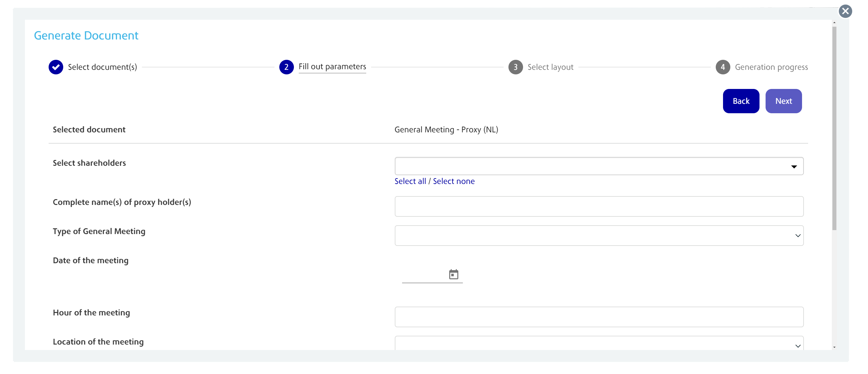Click the Select none link
This screenshot has width=868, height=374.
[x=453, y=181]
